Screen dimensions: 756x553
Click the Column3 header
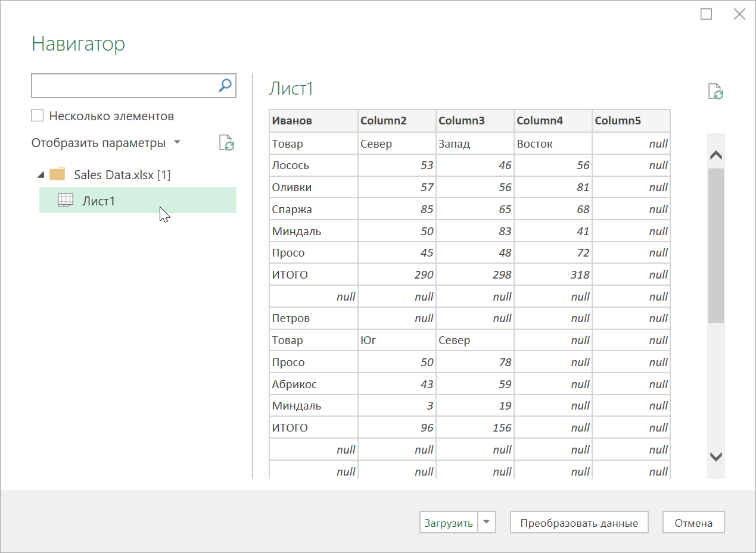pyautogui.click(x=475, y=121)
